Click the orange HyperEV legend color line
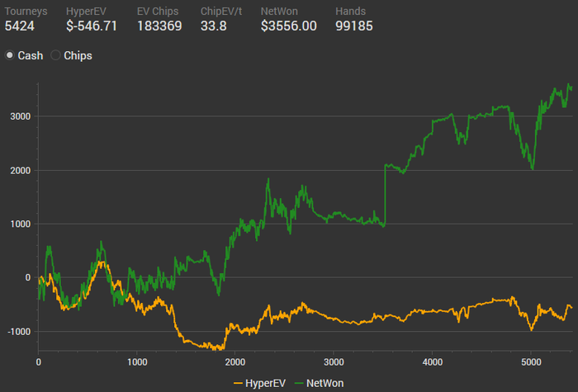Viewport: 578px width, 392px height. [238, 384]
